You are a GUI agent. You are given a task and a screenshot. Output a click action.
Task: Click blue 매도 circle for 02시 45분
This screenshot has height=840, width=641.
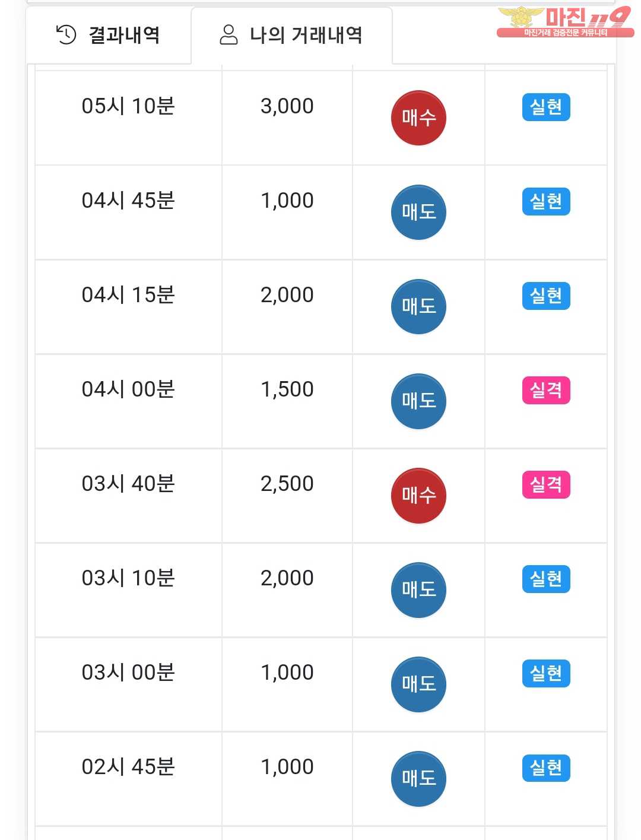(418, 778)
